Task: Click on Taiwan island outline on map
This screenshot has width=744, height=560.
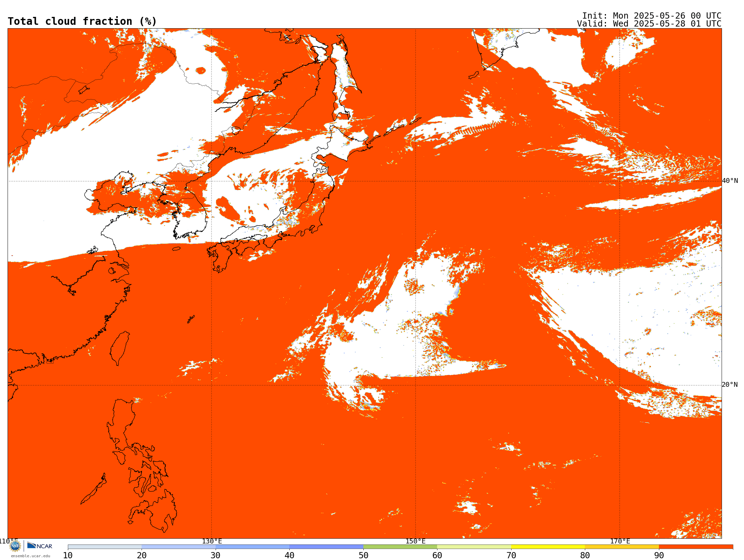Action: [x=120, y=348]
